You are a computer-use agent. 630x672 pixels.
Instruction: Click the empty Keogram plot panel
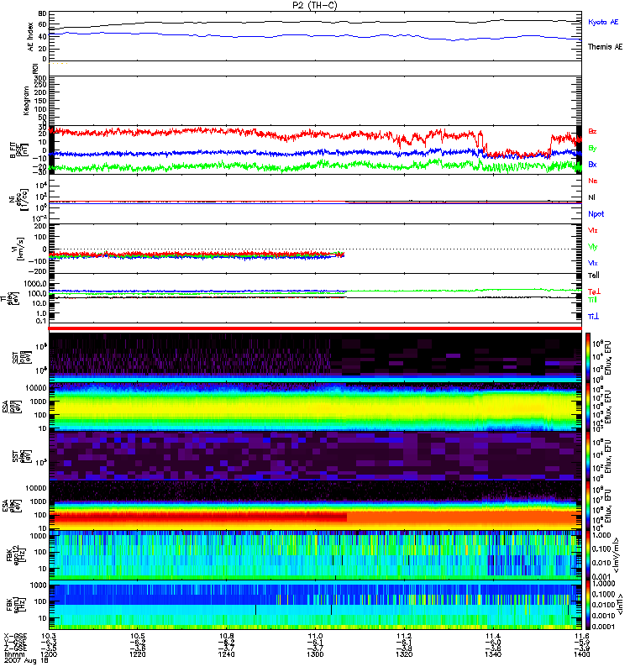(315, 100)
